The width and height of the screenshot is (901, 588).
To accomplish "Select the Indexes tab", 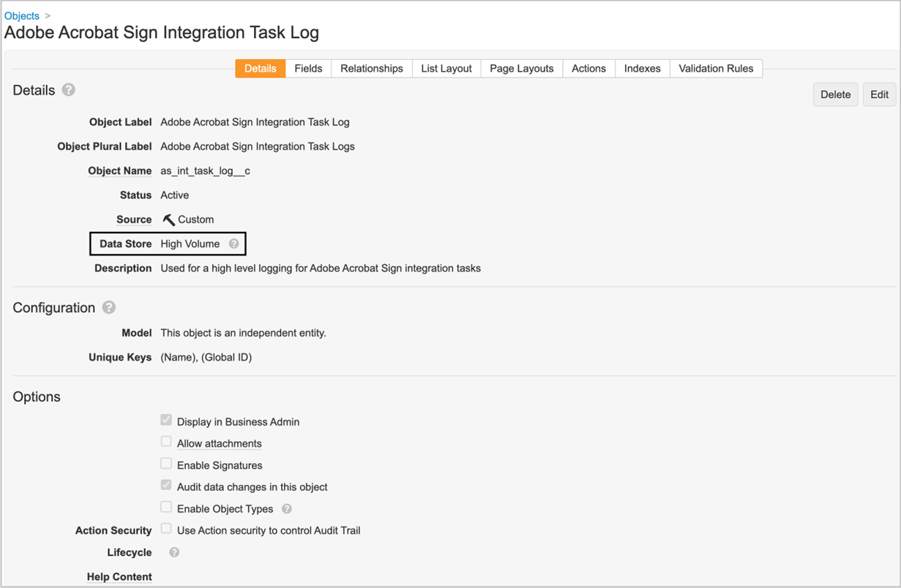I will pyautogui.click(x=642, y=68).
